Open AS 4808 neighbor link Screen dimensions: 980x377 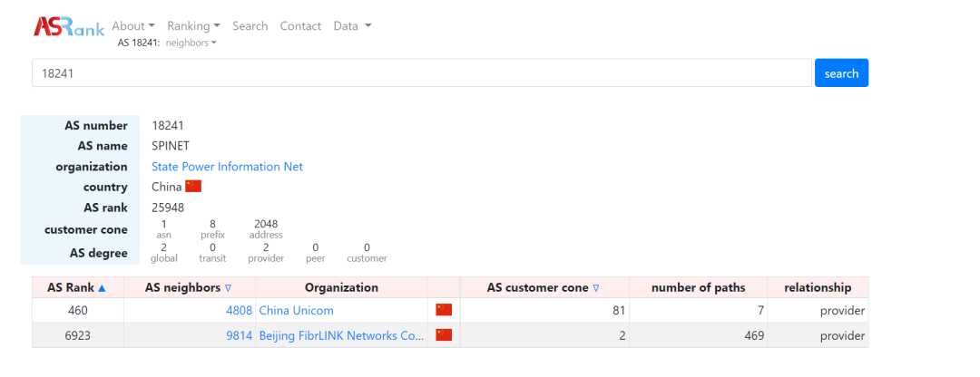point(240,310)
